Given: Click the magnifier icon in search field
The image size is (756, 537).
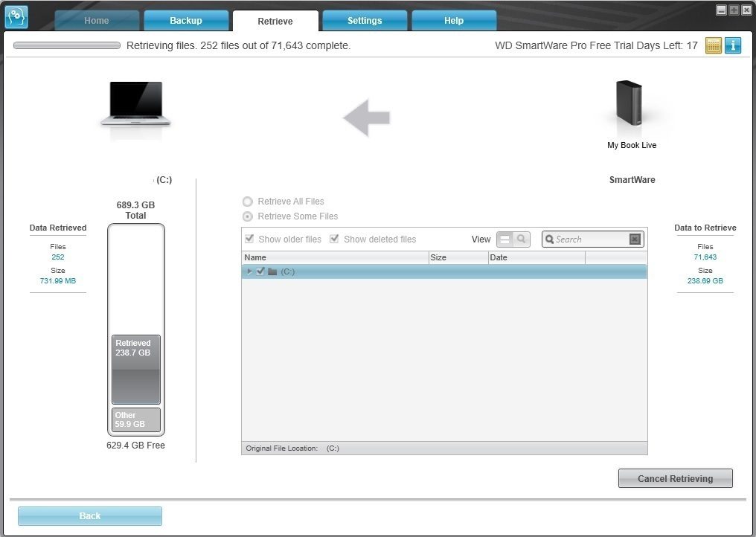Looking at the screenshot, I should pos(549,239).
